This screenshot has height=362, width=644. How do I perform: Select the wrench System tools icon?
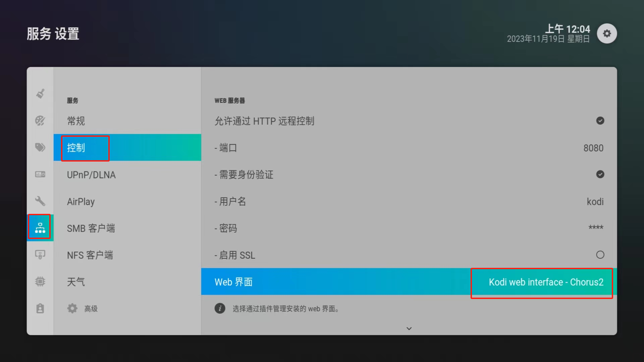(x=40, y=201)
